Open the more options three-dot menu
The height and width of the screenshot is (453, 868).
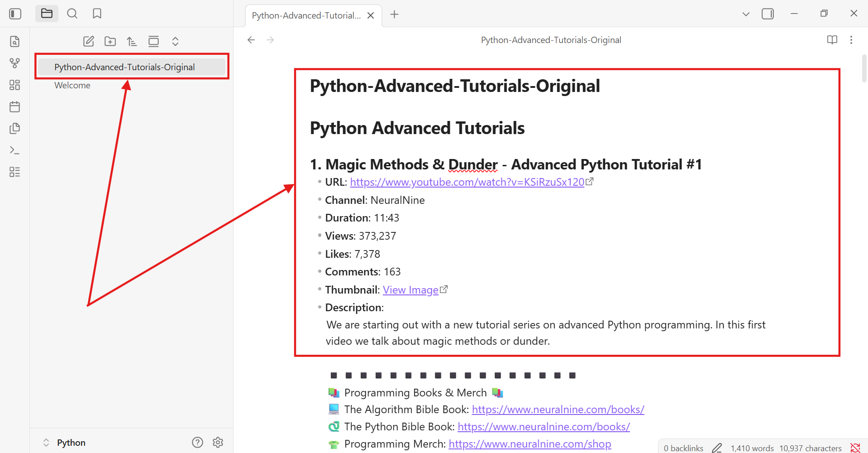pyautogui.click(x=851, y=40)
